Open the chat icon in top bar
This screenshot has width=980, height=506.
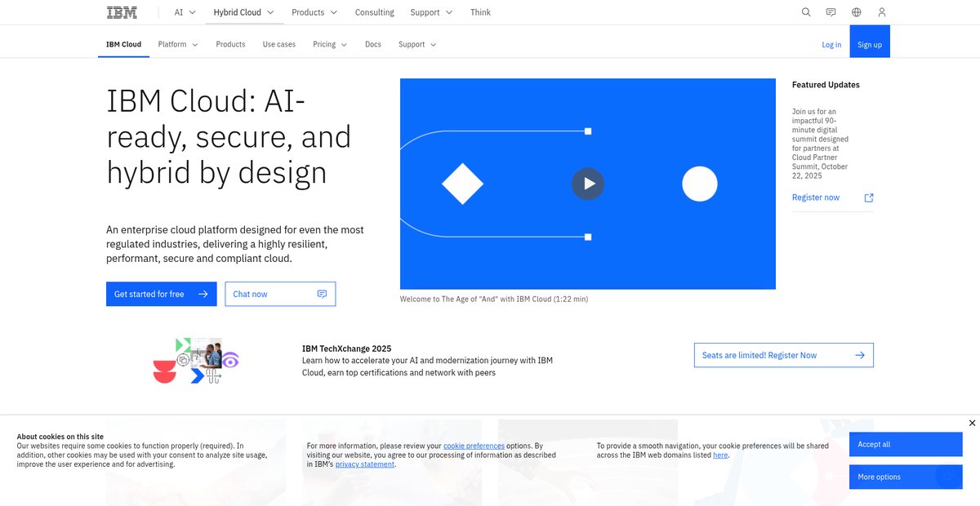tap(831, 12)
